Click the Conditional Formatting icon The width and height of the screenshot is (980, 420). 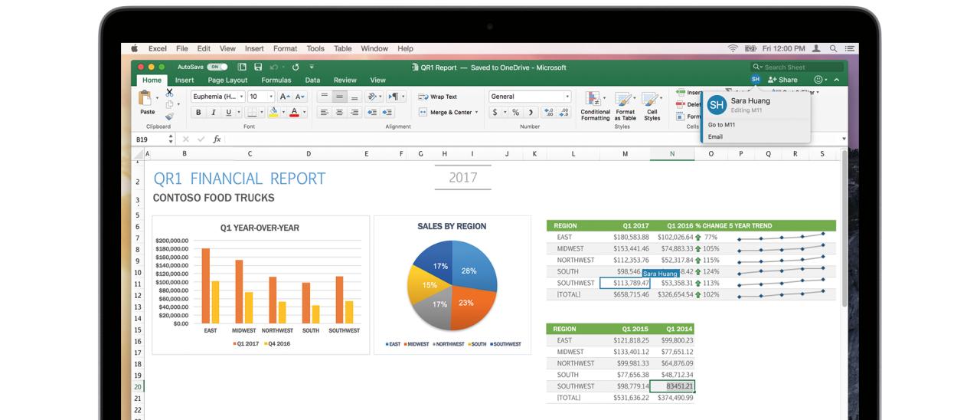click(593, 99)
